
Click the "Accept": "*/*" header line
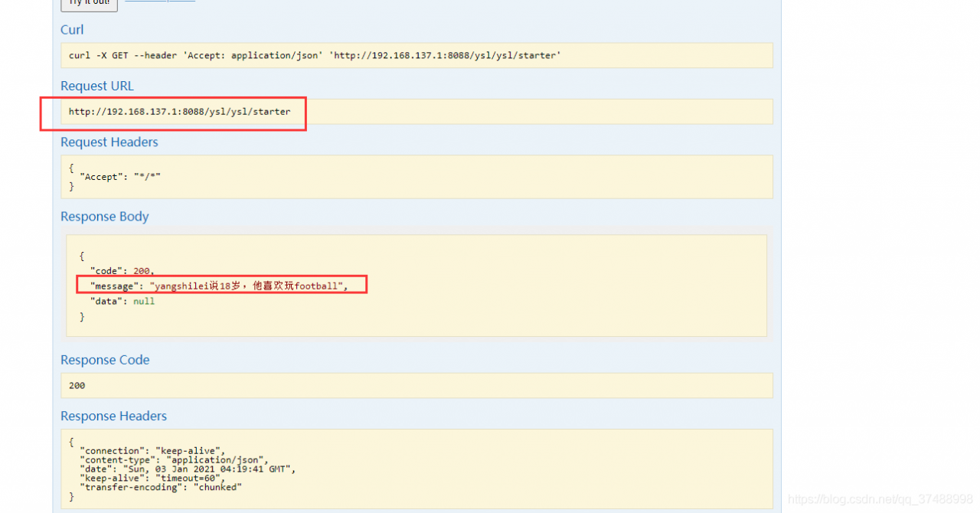pos(120,177)
